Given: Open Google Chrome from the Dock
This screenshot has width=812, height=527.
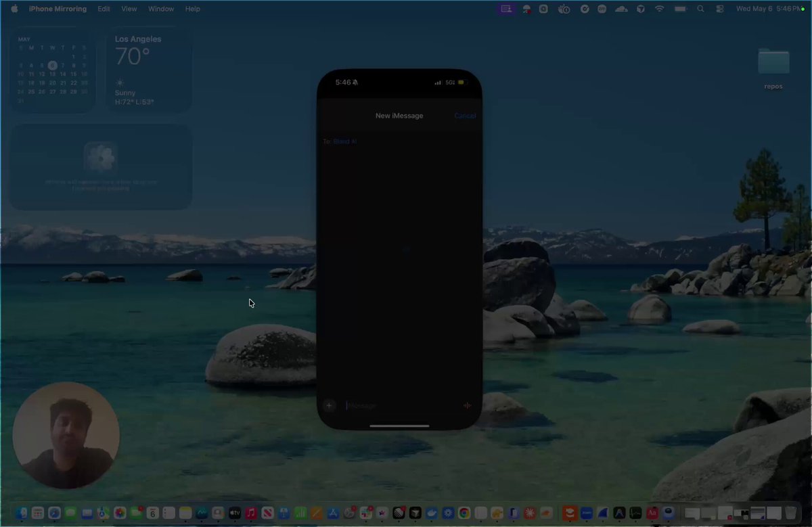Looking at the screenshot, I should (464, 513).
